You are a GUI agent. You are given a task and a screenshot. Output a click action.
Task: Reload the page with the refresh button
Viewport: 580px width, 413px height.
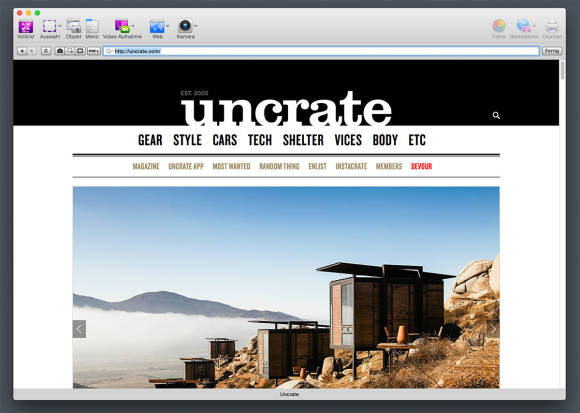[46, 51]
